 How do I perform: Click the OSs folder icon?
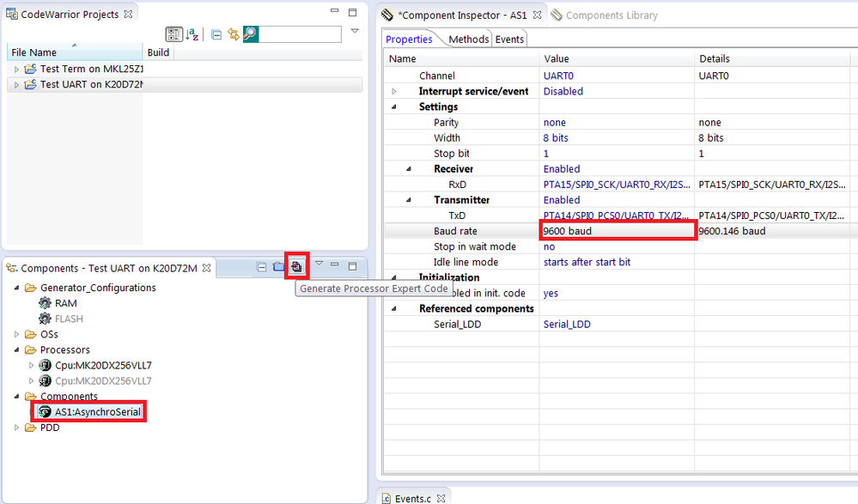point(31,334)
